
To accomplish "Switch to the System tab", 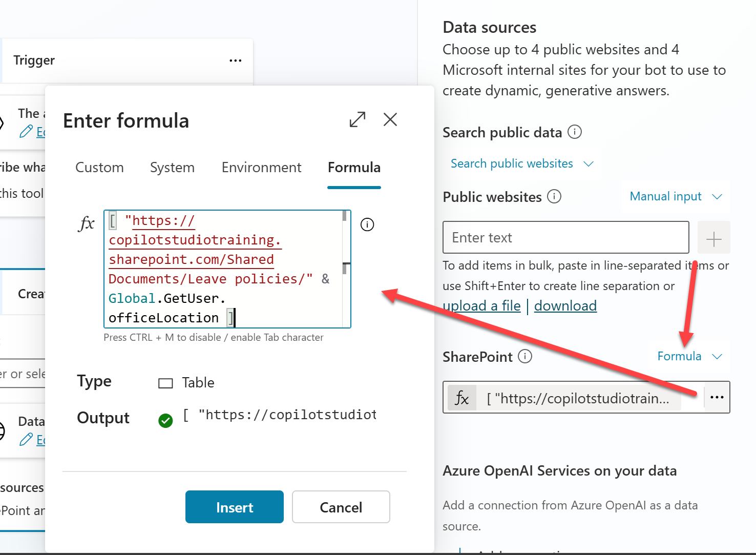I will pos(172,168).
